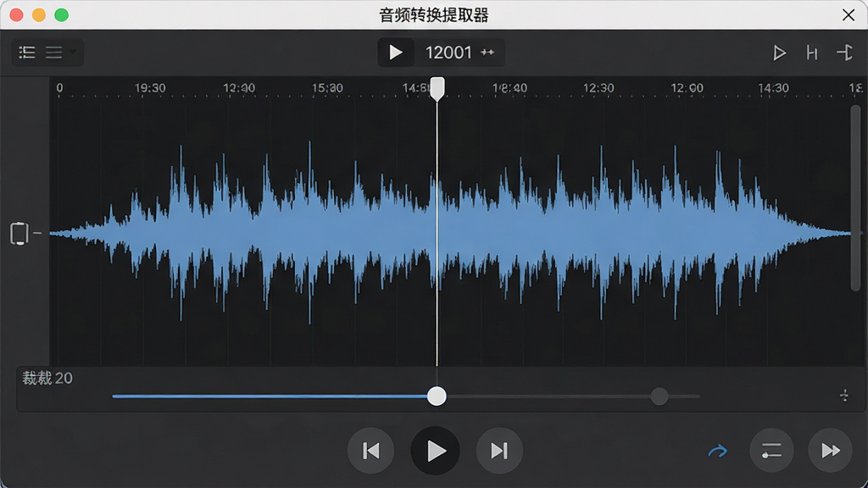Click the 12001 counter value
The height and width of the screenshot is (488, 868).
[448, 53]
